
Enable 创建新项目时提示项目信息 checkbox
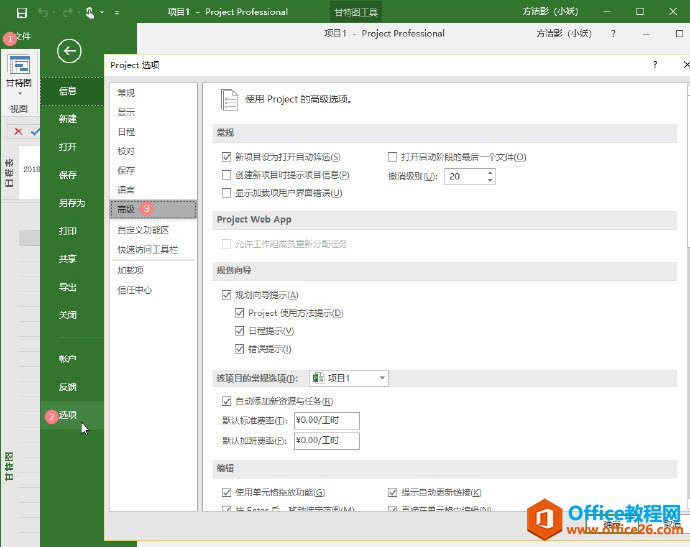[x=226, y=175]
